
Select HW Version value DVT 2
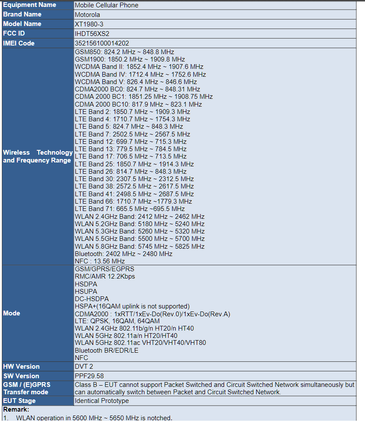(84, 366)
